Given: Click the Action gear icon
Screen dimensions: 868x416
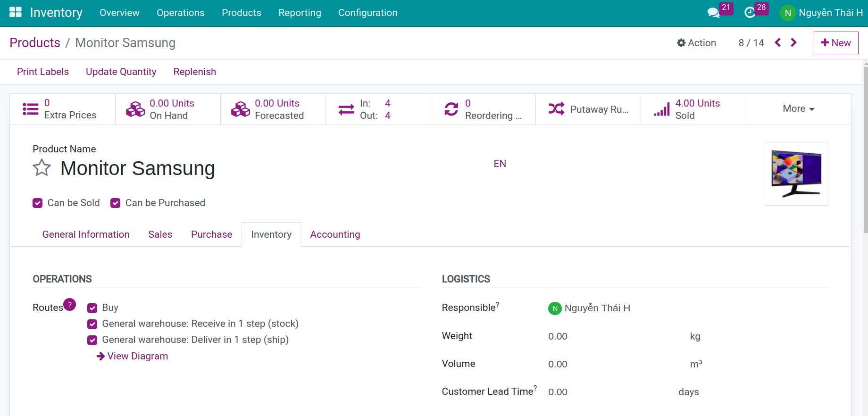Looking at the screenshot, I should pyautogui.click(x=681, y=43).
